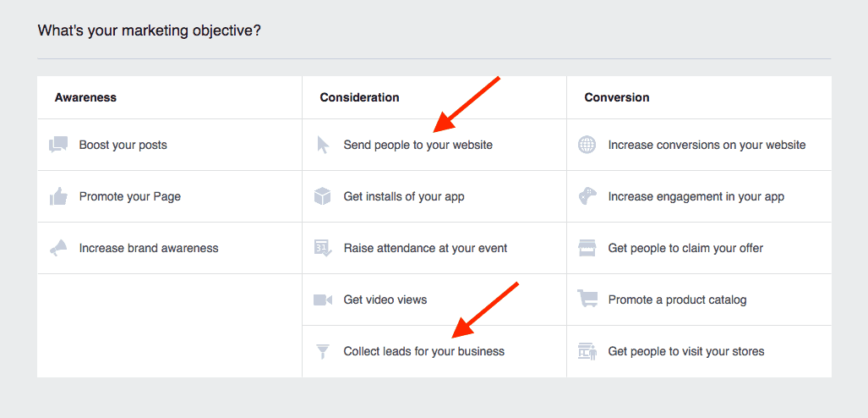Screen dimensions: 868x418
Task: Select the Boost your posts objective
Action: point(123,145)
